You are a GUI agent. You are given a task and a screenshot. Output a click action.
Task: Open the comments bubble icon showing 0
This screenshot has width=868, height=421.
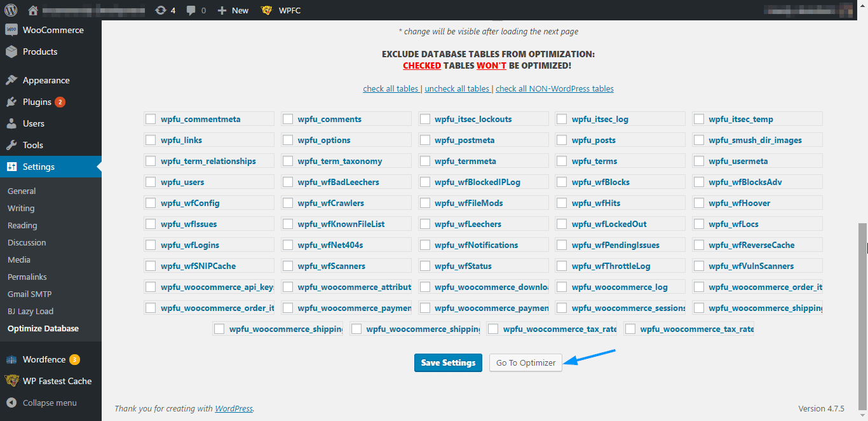click(x=196, y=10)
